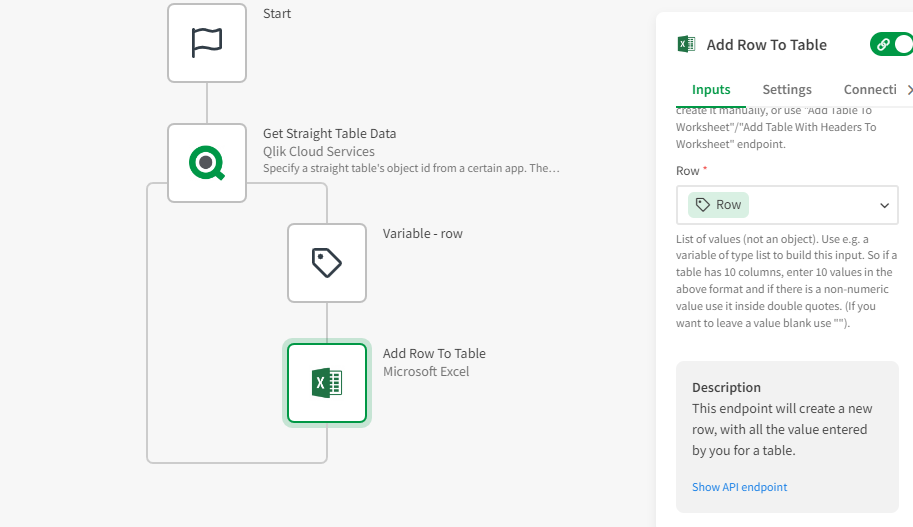Click the Get Straight Table Data title
This screenshot has height=527, width=913.
pos(329,133)
